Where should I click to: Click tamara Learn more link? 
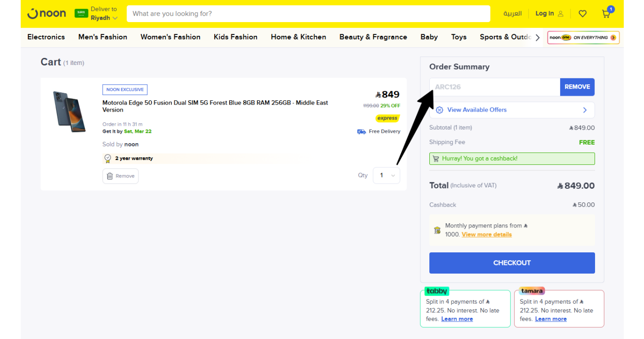pos(551,319)
